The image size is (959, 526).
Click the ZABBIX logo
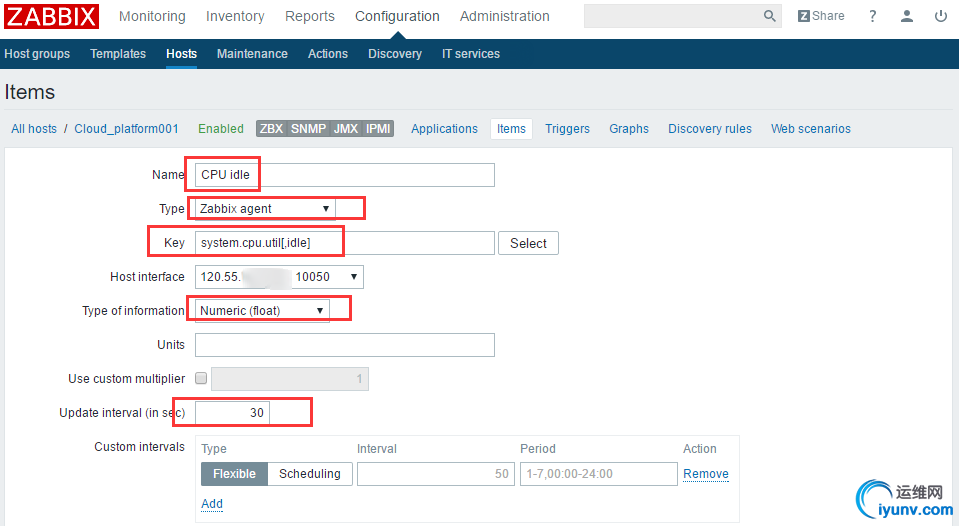coord(51,16)
